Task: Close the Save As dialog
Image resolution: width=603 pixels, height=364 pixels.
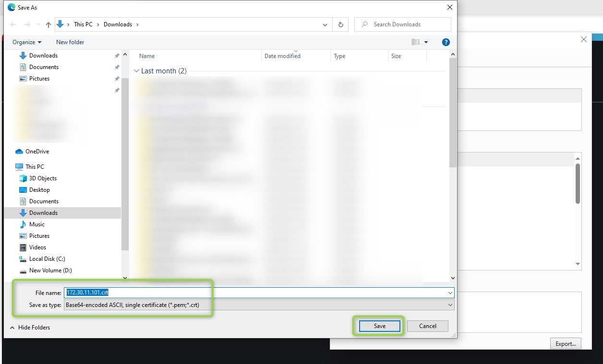Action: click(x=449, y=7)
